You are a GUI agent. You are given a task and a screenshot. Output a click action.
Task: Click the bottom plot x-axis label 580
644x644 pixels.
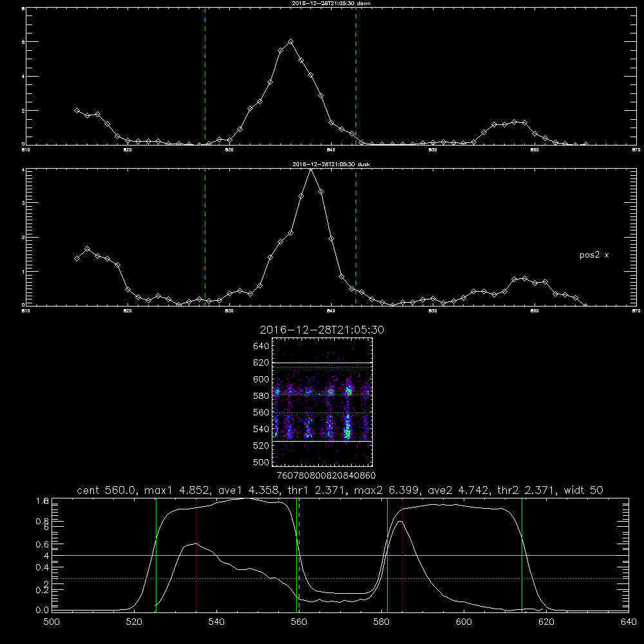(x=381, y=622)
